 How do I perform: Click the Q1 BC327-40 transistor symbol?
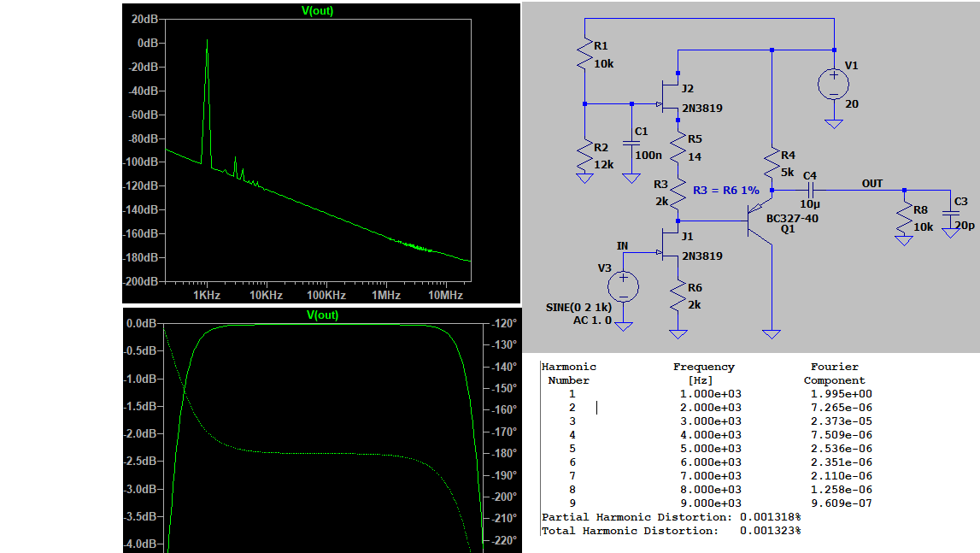[760, 221]
